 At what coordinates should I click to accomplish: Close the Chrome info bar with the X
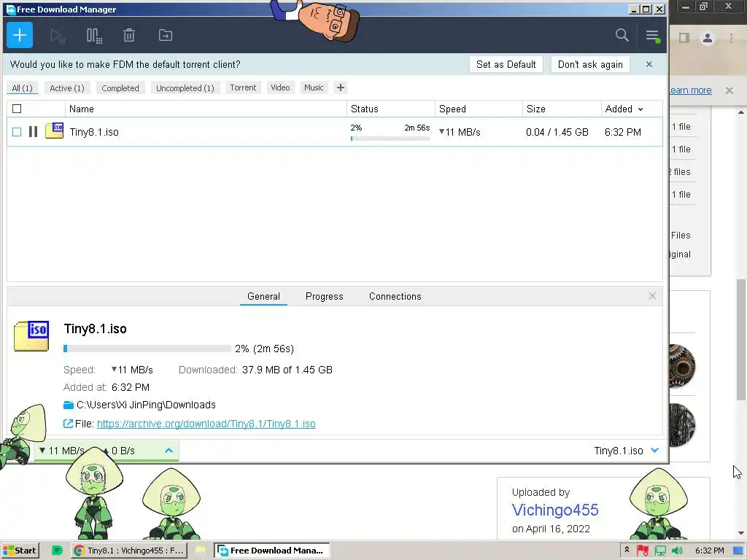point(729,90)
